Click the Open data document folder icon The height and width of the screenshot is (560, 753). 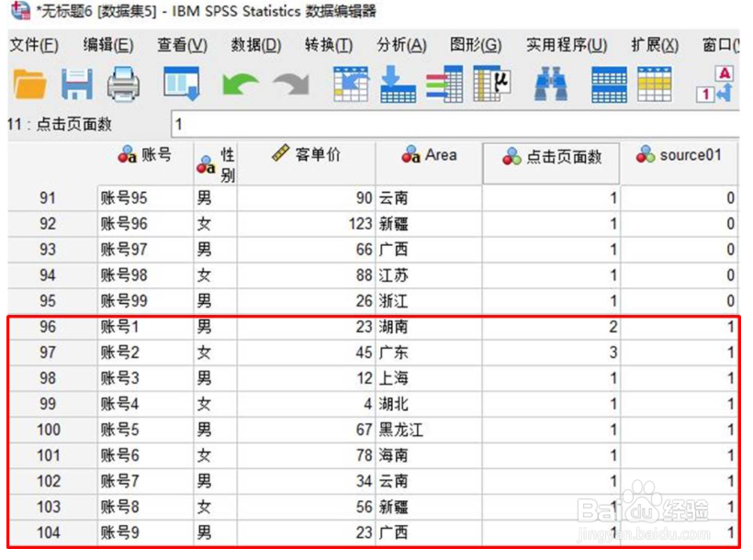(x=30, y=84)
